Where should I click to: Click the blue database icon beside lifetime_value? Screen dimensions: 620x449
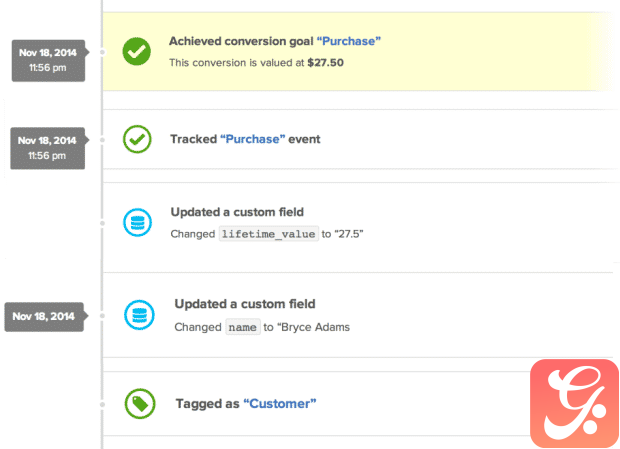click(x=137, y=223)
